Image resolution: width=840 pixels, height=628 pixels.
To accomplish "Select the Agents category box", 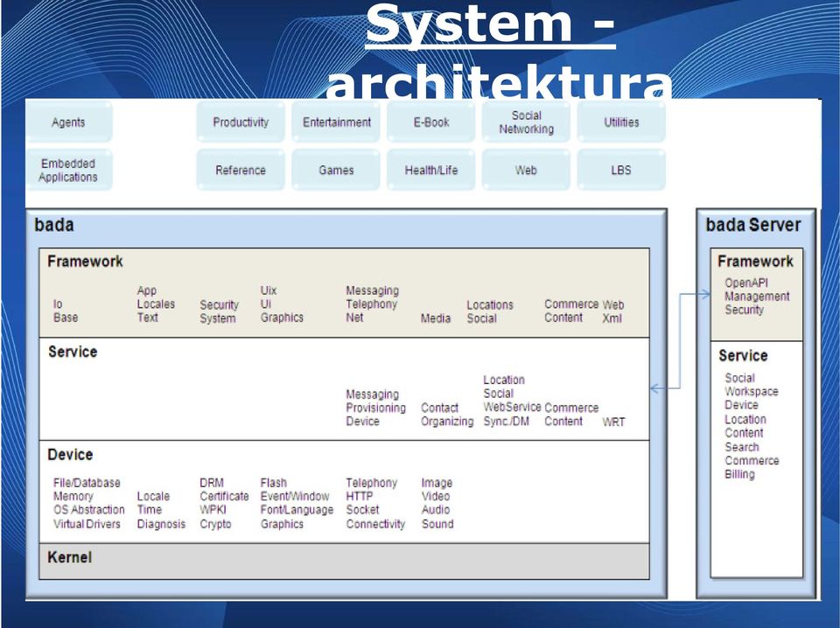I will tap(68, 122).
